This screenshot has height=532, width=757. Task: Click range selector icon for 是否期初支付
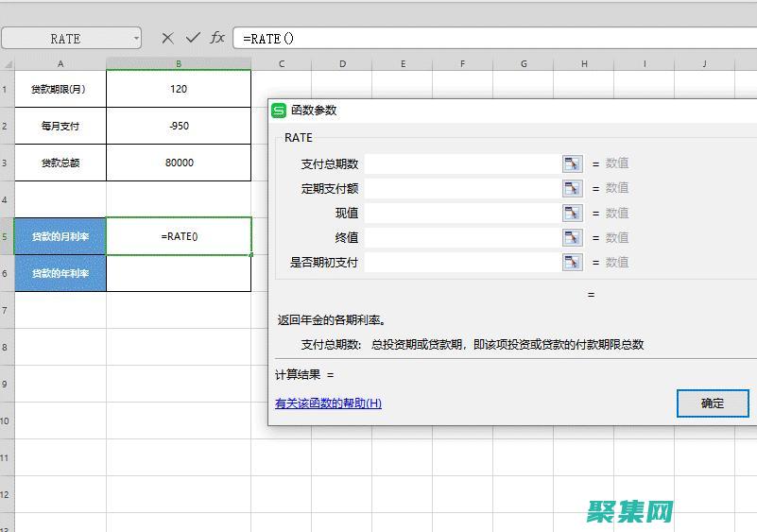point(572,262)
